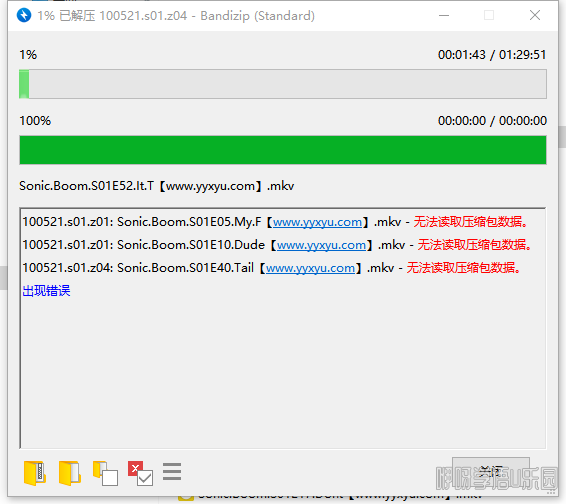Viewport: 566px width, 504px height.
Task: Select the S01E40.Tail error log line
Action: (x=271, y=268)
